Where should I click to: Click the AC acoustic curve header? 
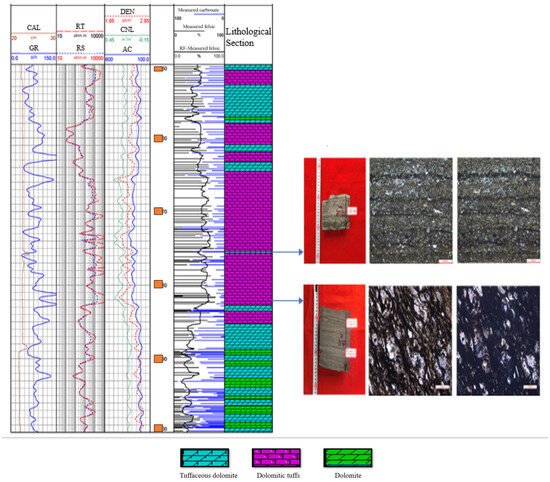(x=127, y=49)
